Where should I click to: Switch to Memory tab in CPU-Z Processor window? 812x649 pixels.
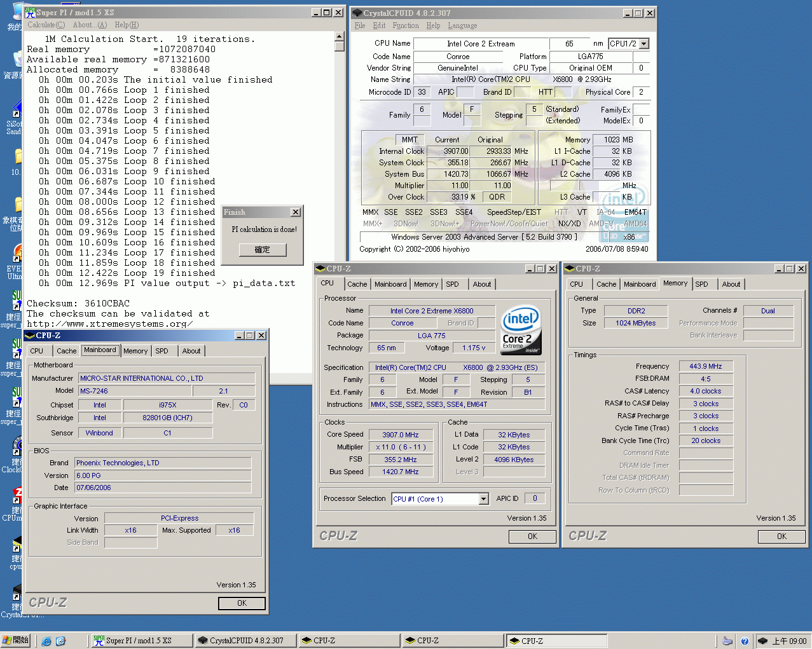click(x=426, y=284)
